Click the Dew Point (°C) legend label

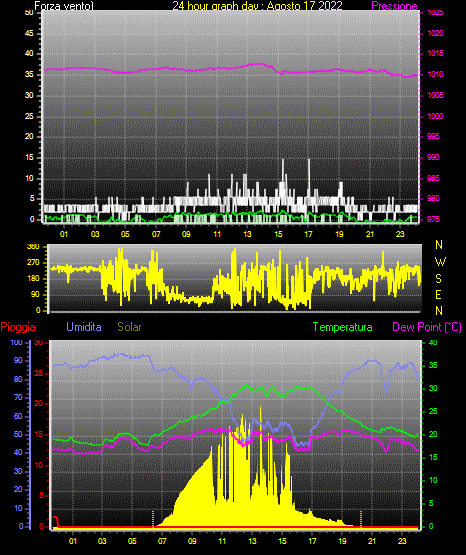point(427,327)
